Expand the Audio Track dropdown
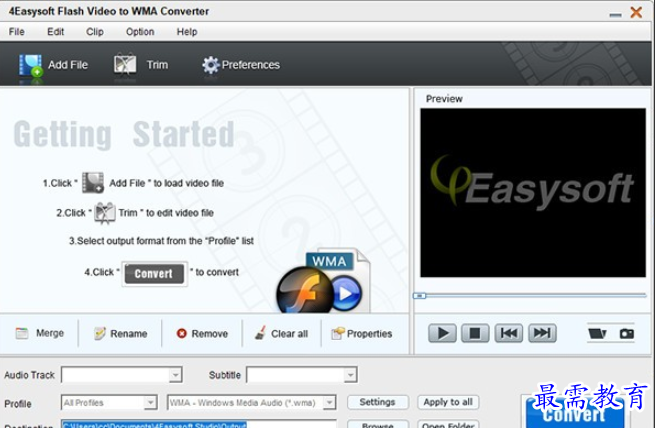 (x=176, y=375)
